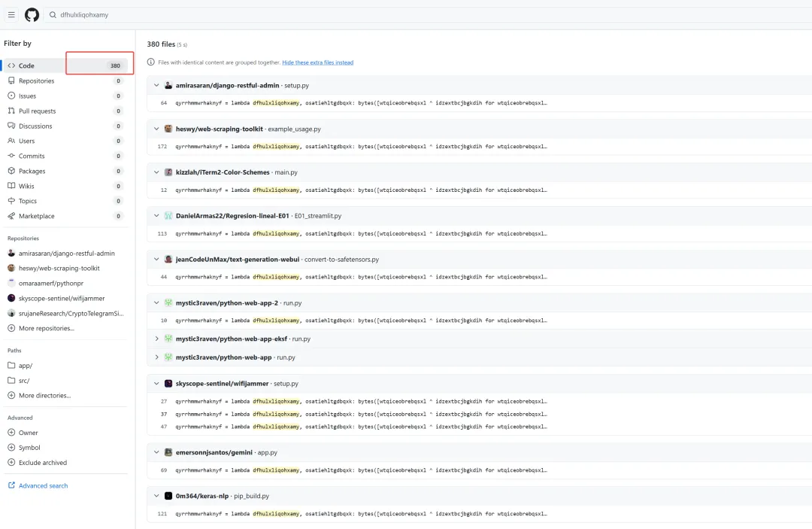
Task: Filter by skyscope-sentinel/wifijammer in sidebar
Action: (x=65, y=299)
